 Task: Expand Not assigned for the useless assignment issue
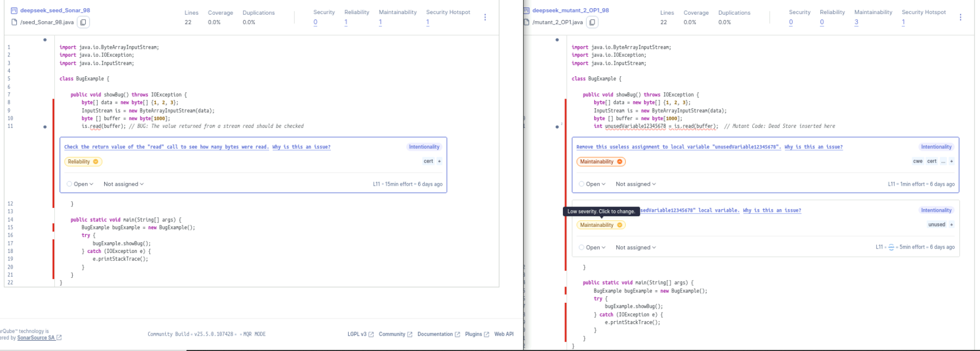click(x=636, y=184)
